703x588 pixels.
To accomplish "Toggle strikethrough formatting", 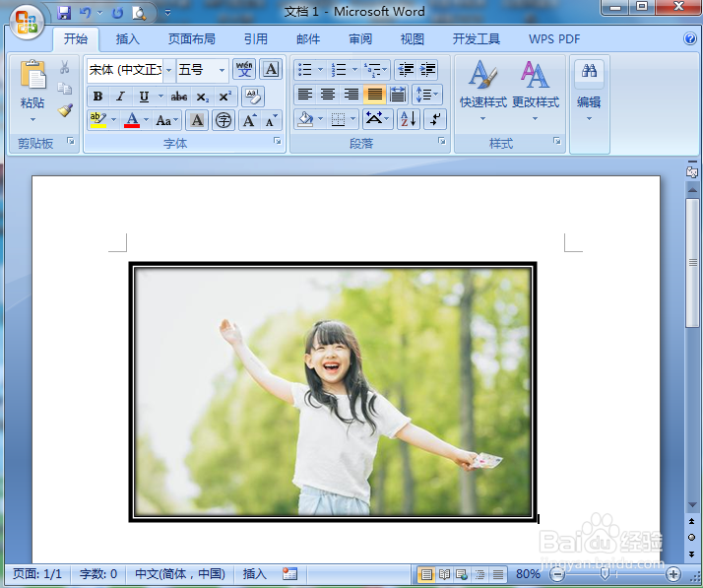I will coord(179,97).
